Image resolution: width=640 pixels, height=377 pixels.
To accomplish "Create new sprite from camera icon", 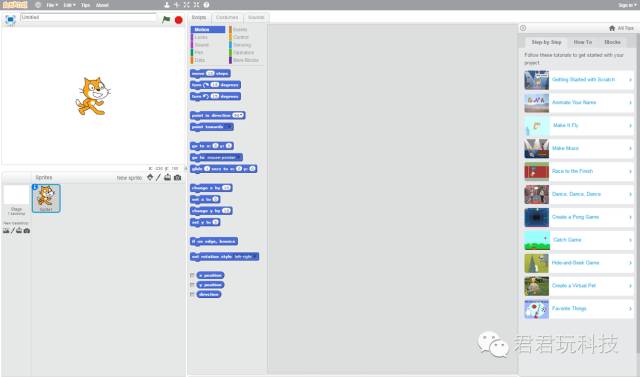I will [177, 177].
